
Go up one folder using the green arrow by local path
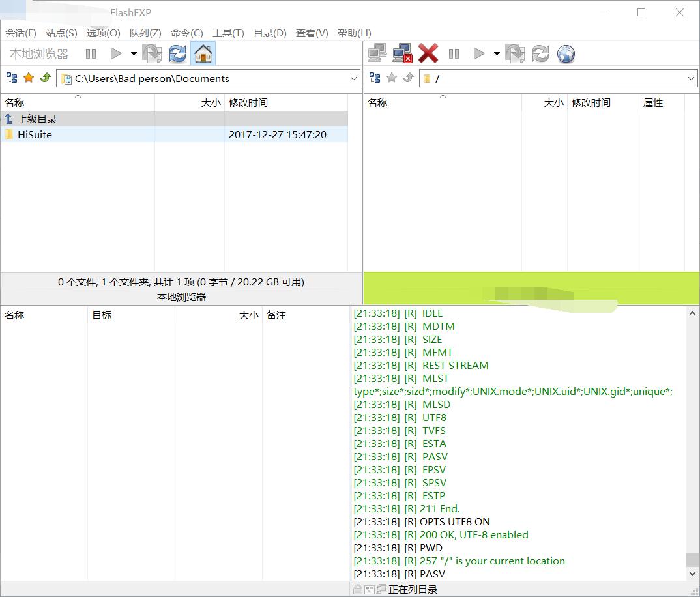tap(45, 78)
